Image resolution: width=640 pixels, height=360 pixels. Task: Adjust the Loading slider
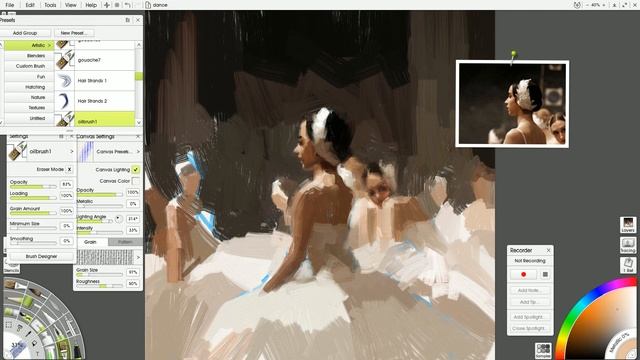pos(33,198)
